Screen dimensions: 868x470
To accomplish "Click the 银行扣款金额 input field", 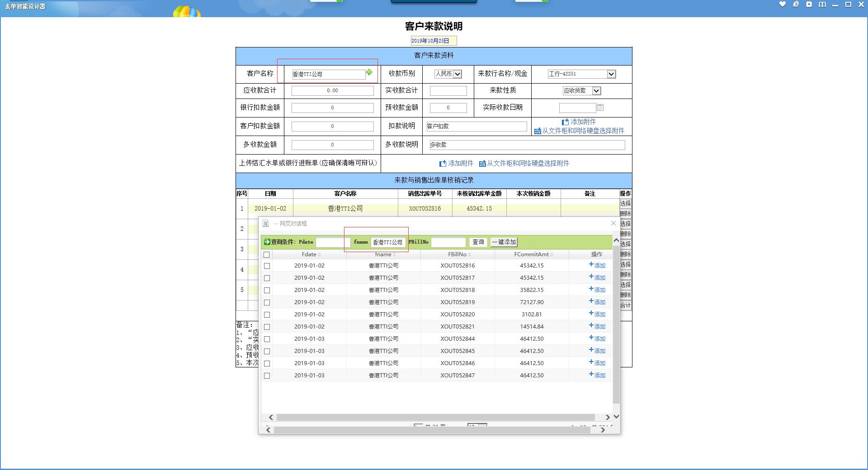I will coord(332,108).
